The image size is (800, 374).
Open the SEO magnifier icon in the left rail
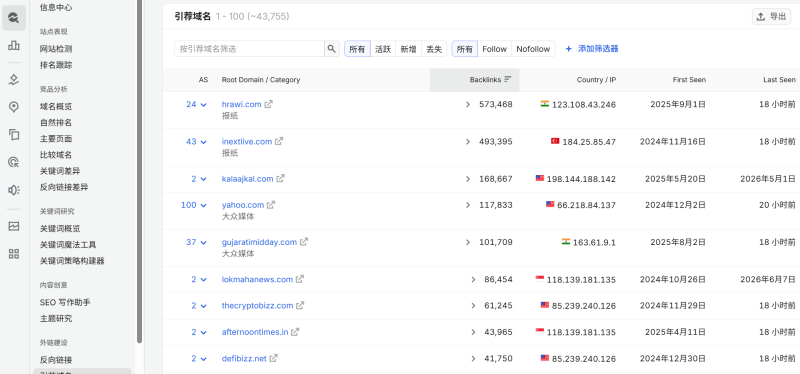tap(14, 18)
